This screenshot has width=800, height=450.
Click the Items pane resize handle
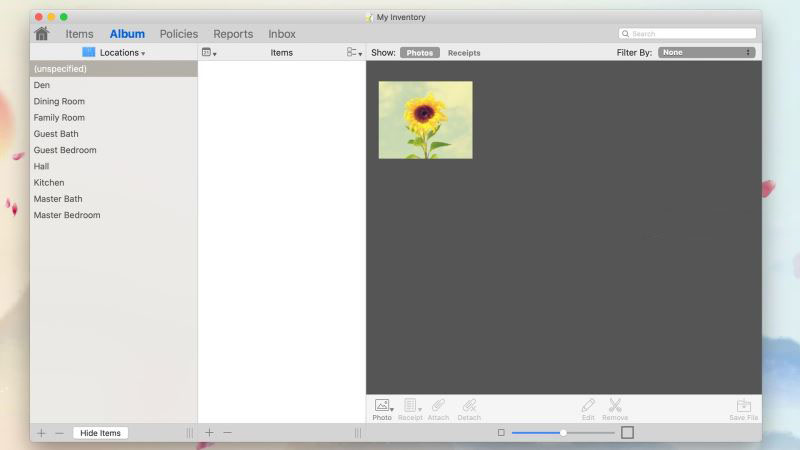click(358, 433)
